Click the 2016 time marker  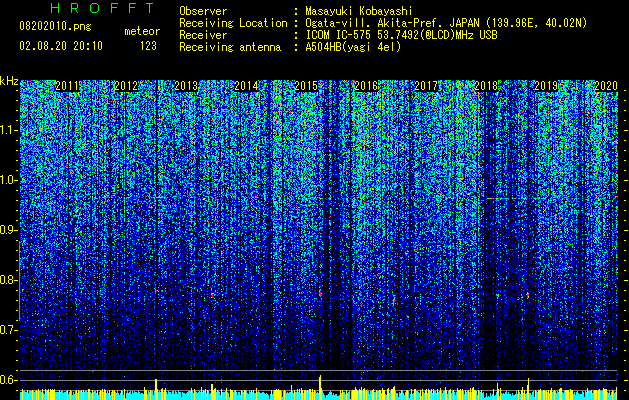pyautogui.click(x=366, y=86)
